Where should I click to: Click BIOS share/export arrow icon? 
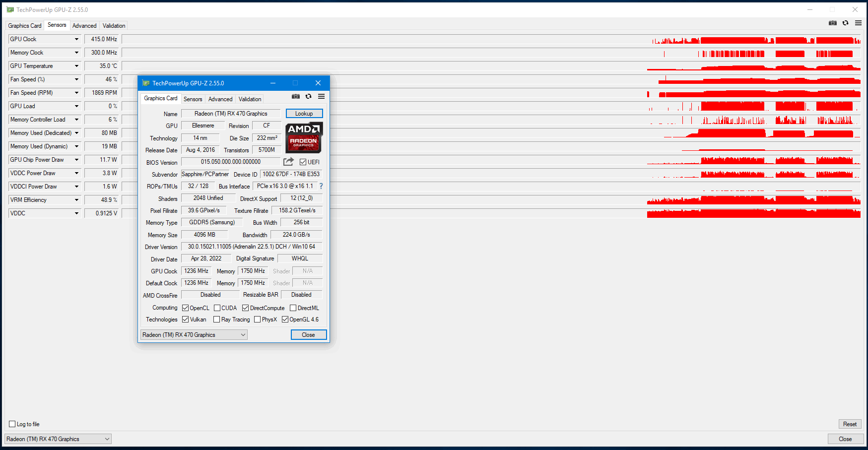click(x=288, y=162)
